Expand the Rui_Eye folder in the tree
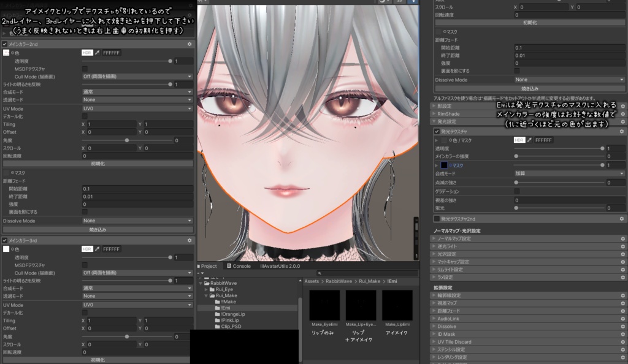The height and width of the screenshot is (364, 628). coord(205,289)
